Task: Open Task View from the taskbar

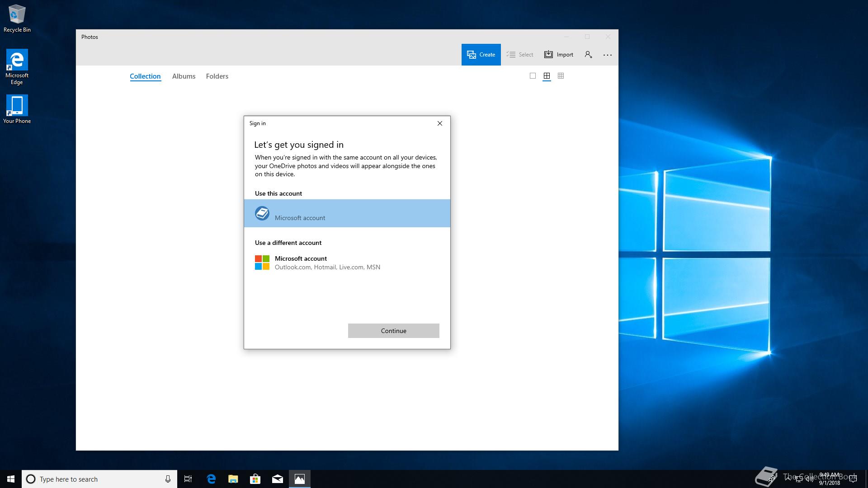Action: point(188,479)
